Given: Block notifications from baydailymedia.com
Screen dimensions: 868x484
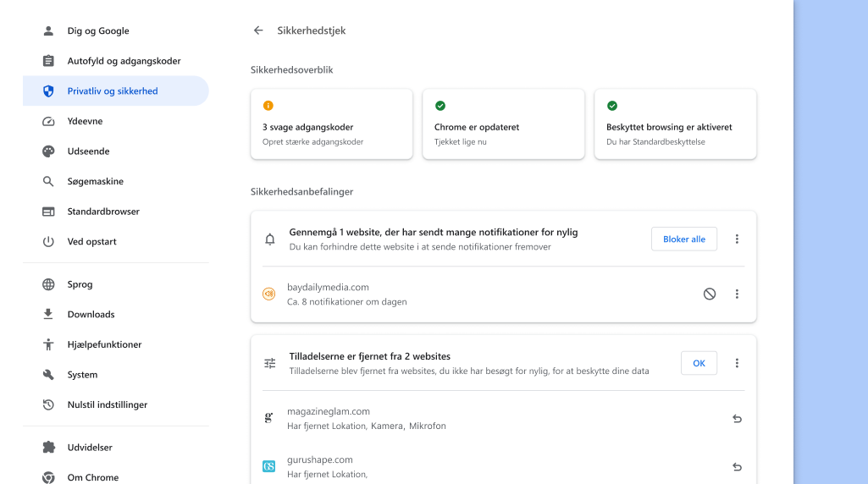Looking at the screenshot, I should (710, 294).
